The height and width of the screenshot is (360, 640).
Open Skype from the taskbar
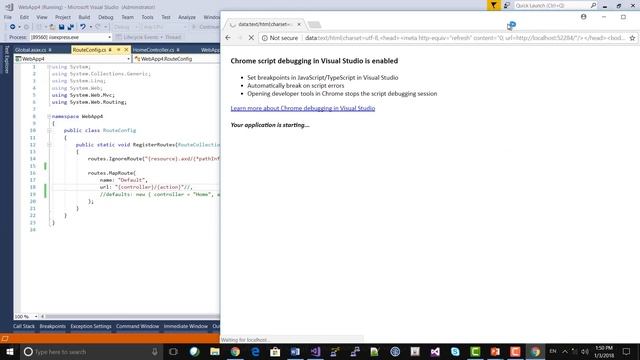455,351
